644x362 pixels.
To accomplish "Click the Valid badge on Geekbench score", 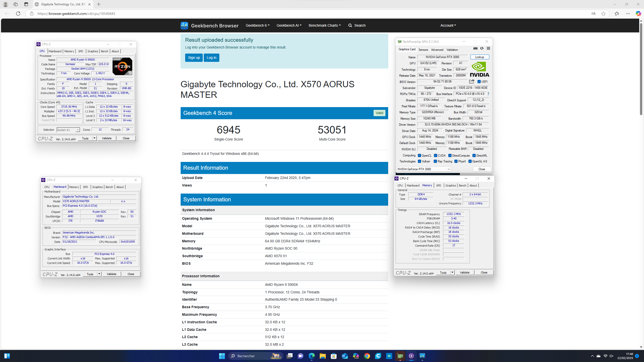I will (x=379, y=113).
